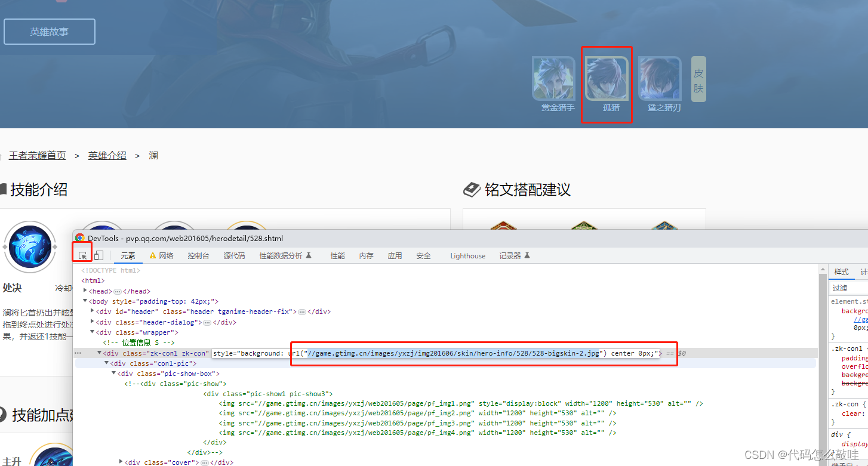The image size is (868, 466).
Task: Click the ellipsis badge in header-dialog div
Action: tap(207, 322)
